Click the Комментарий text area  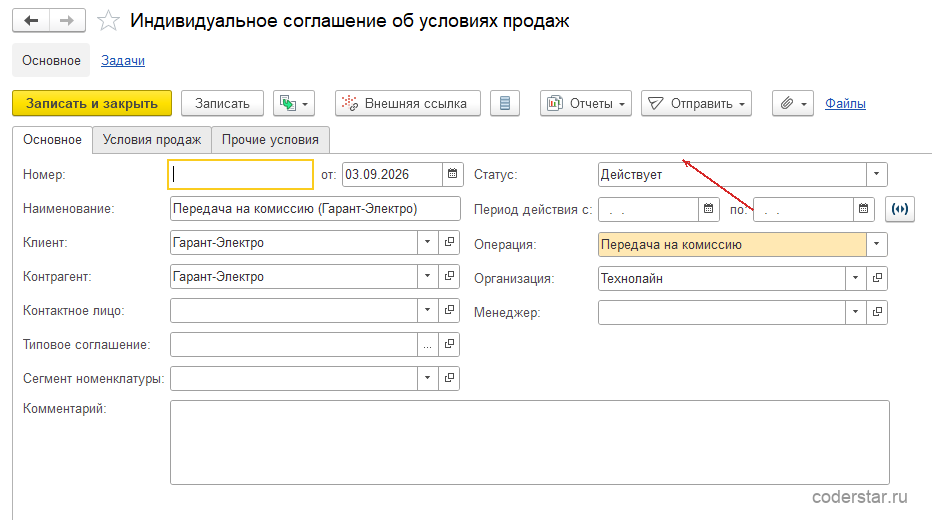coord(530,442)
